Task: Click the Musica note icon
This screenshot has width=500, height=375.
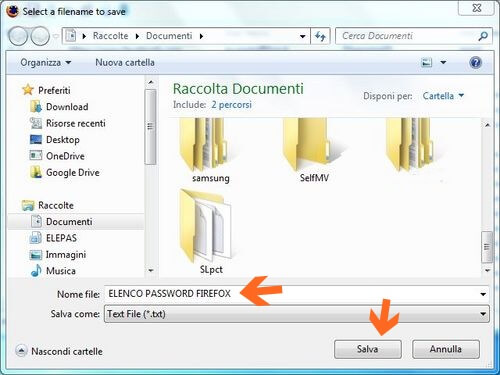Action: 36,271
